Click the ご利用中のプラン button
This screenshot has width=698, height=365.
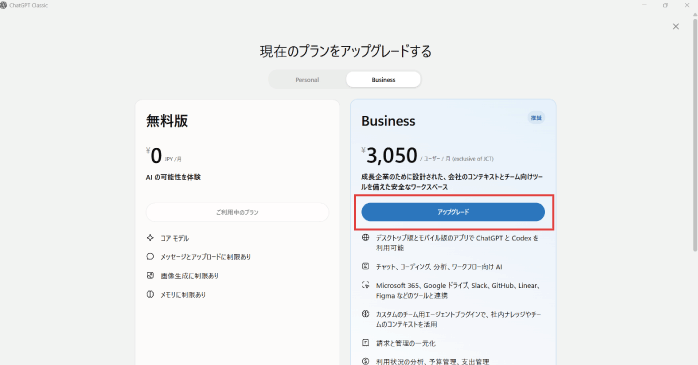click(x=237, y=212)
